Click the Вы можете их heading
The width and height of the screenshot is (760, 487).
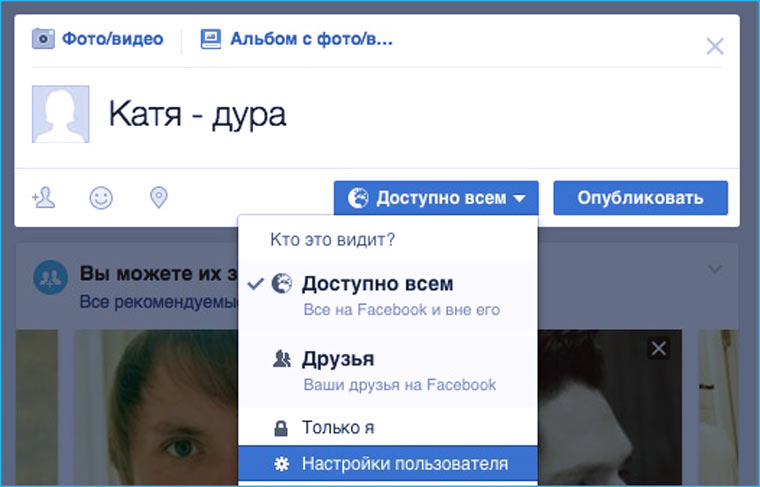[159, 274]
